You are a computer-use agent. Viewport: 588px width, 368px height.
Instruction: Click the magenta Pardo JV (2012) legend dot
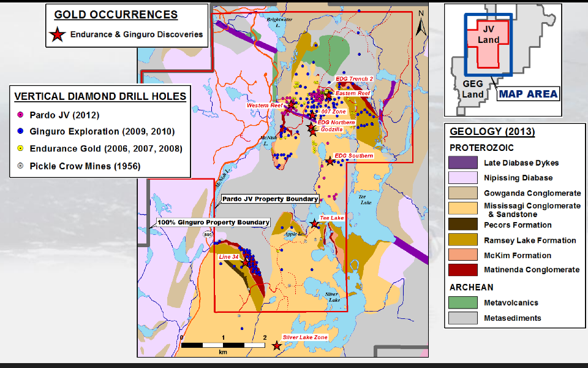click(x=21, y=115)
